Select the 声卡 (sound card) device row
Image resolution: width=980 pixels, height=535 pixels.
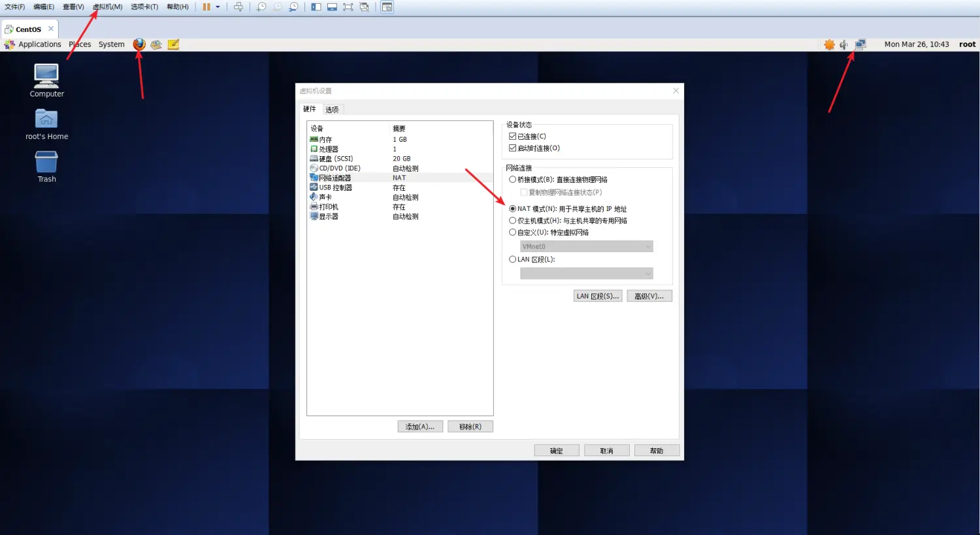coord(400,197)
